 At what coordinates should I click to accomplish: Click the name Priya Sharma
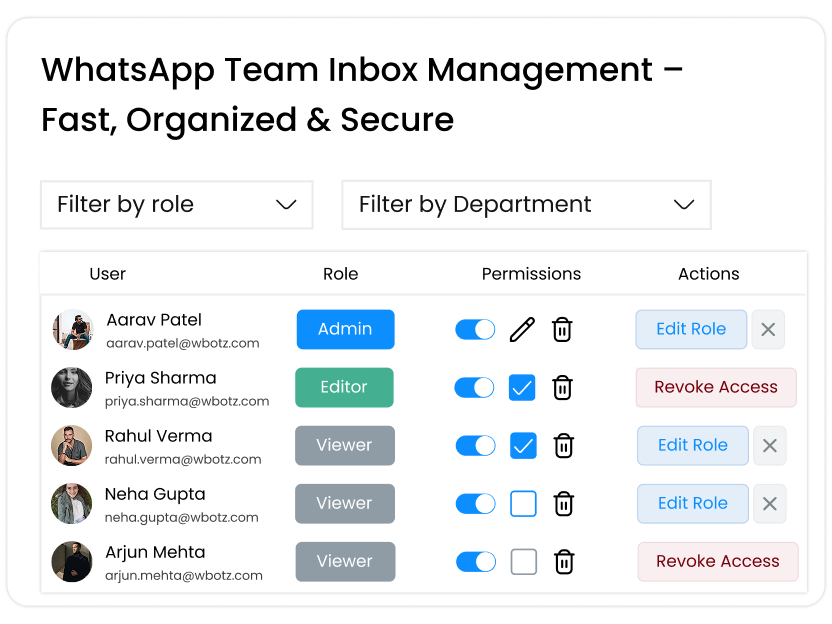(160, 378)
